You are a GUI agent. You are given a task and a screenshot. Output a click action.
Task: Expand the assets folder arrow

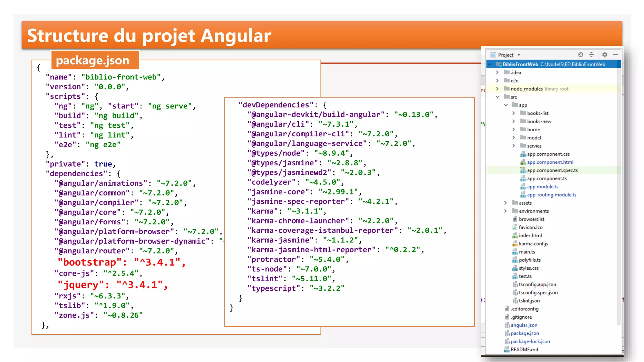coord(506,203)
